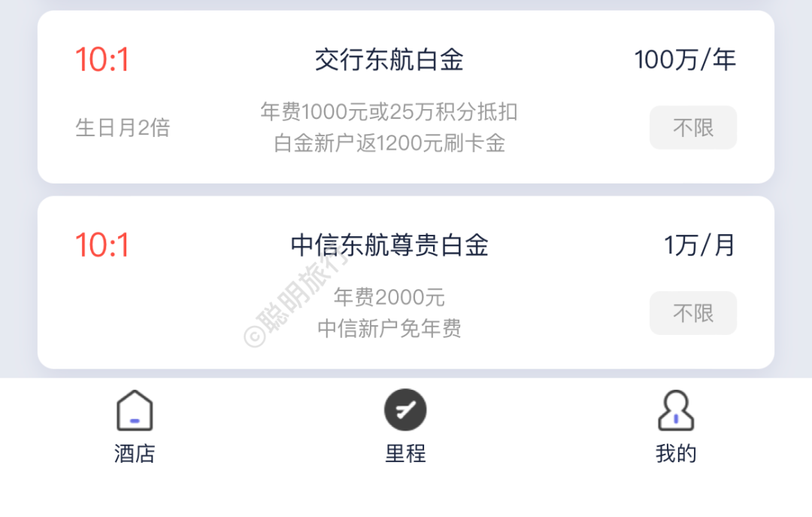Viewport: 812px width, 517px height.
Task: Tap 不限 button on 交行东航白金 card
Action: (692, 128)
